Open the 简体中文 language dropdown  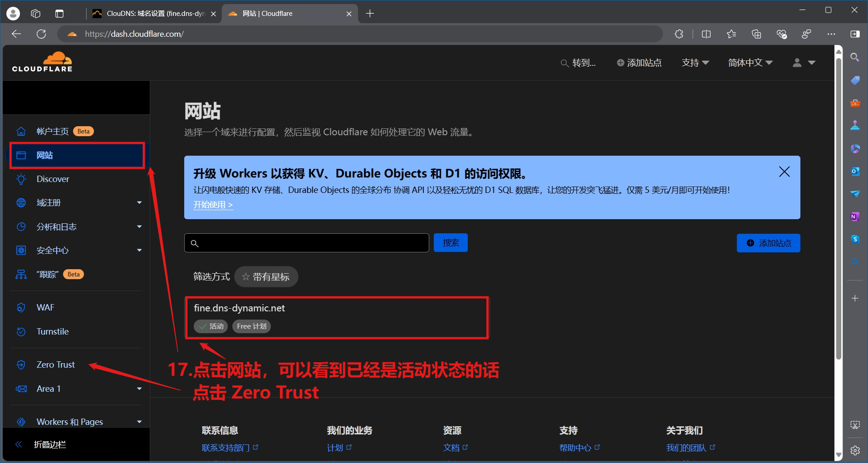pos(750,63)
